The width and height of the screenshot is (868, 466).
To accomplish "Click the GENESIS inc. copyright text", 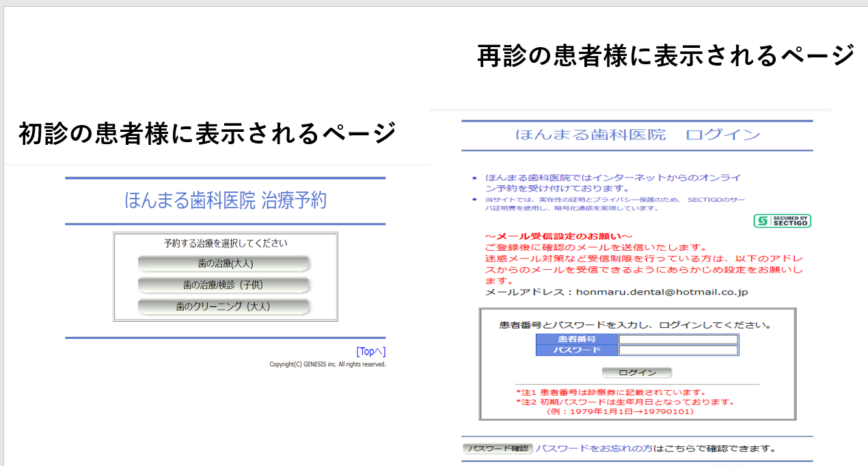I will [x=327, y=365].
